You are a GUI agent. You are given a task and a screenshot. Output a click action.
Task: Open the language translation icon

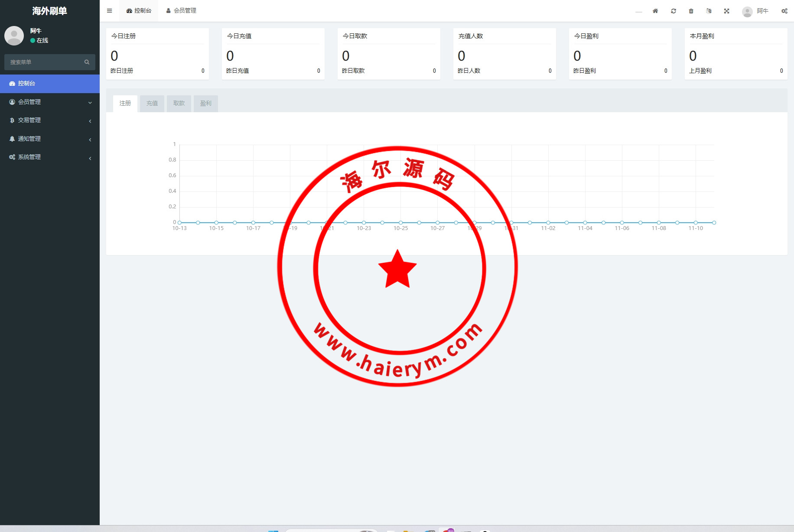(x=709, y=11)
